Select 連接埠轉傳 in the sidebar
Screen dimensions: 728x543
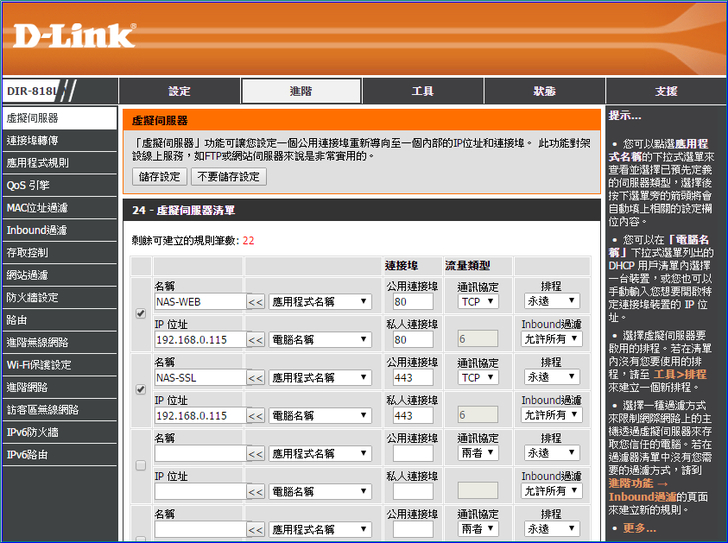point(32,140)
